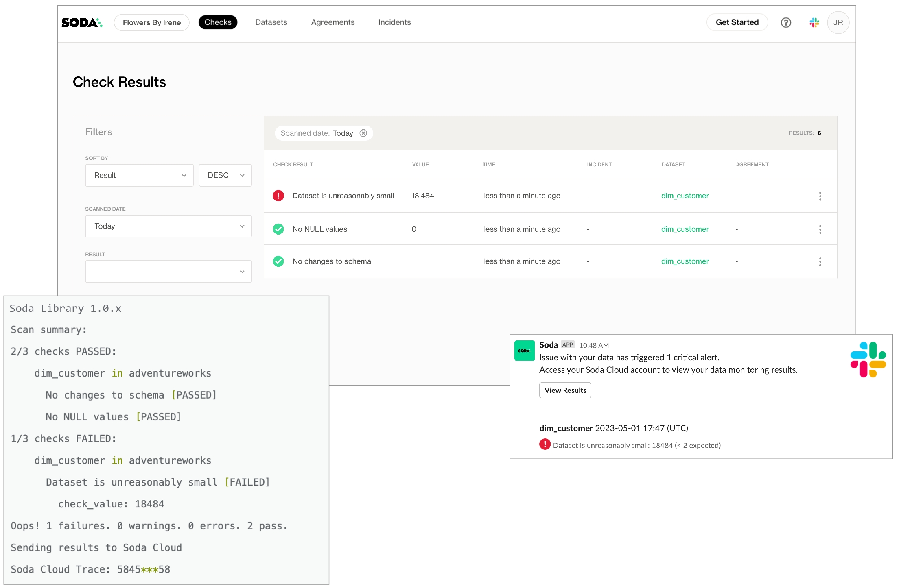Viewport: 901px width, 588px height.
Task: Switch to the Datasets tab
Action: point(271,22)
